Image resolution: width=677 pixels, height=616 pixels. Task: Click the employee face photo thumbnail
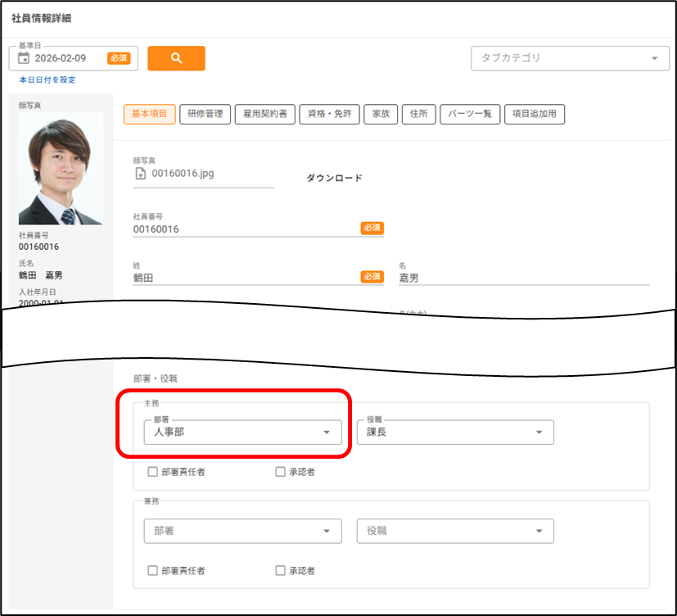[x=61, y=170]
